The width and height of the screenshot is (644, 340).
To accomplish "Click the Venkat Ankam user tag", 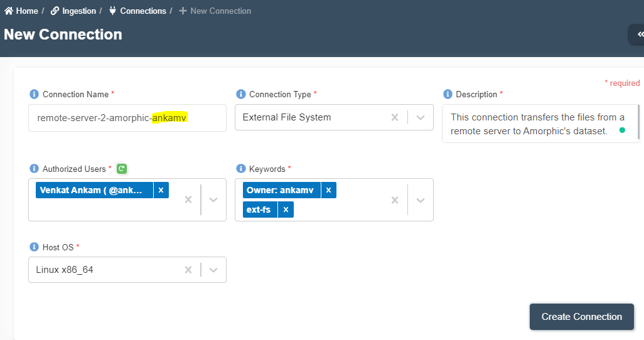I will coord(94,190).
